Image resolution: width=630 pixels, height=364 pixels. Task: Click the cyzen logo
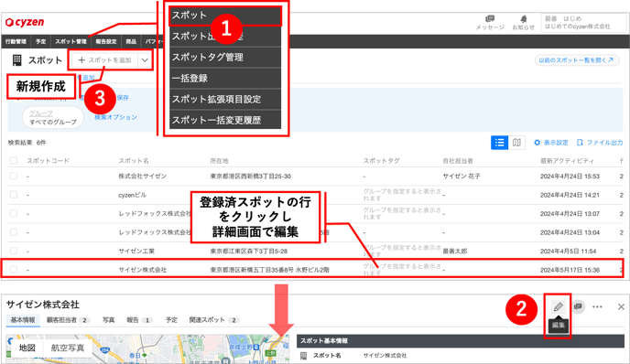point(25,22)
